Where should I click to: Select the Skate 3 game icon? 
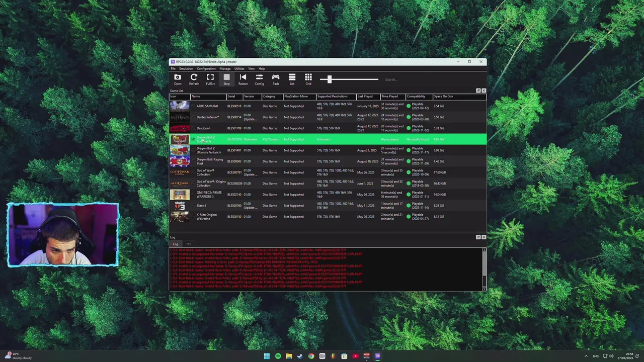[180, 206]
